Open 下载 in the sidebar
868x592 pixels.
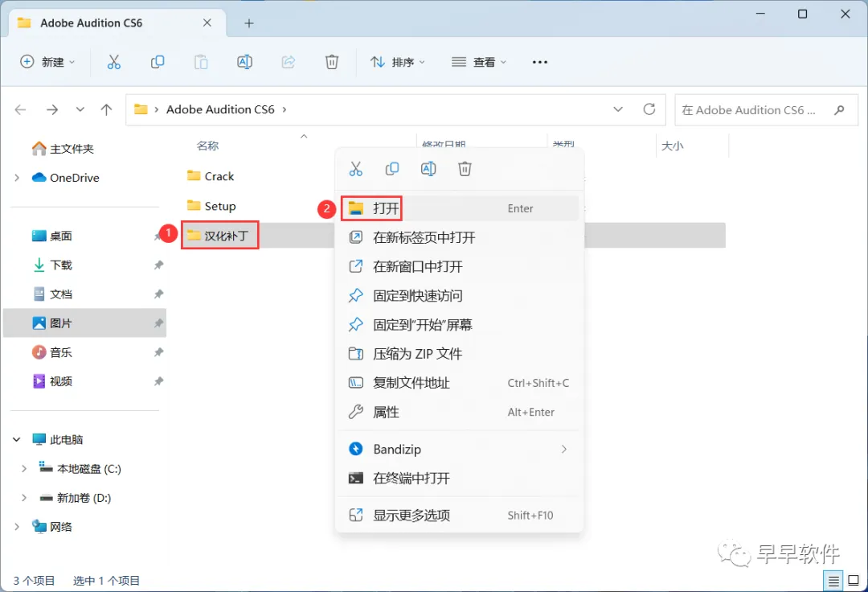pyautogui.click(x=52, y=265)
